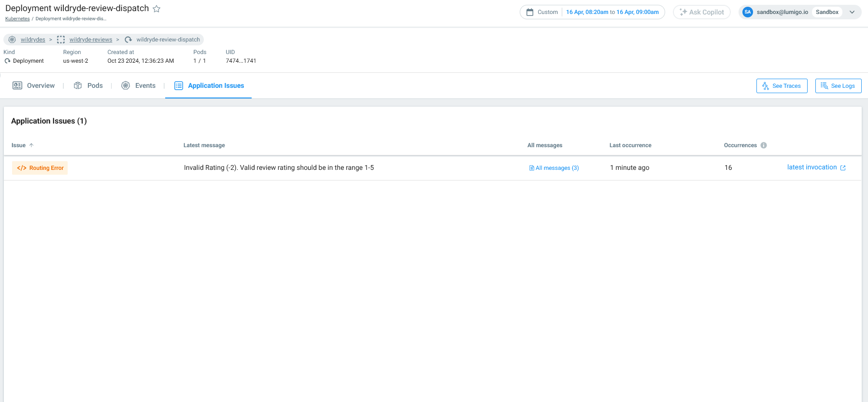The width and height of the screenshot is (868, 402).
Task: Switch to the Pods tab
Action: coord(88,85)
